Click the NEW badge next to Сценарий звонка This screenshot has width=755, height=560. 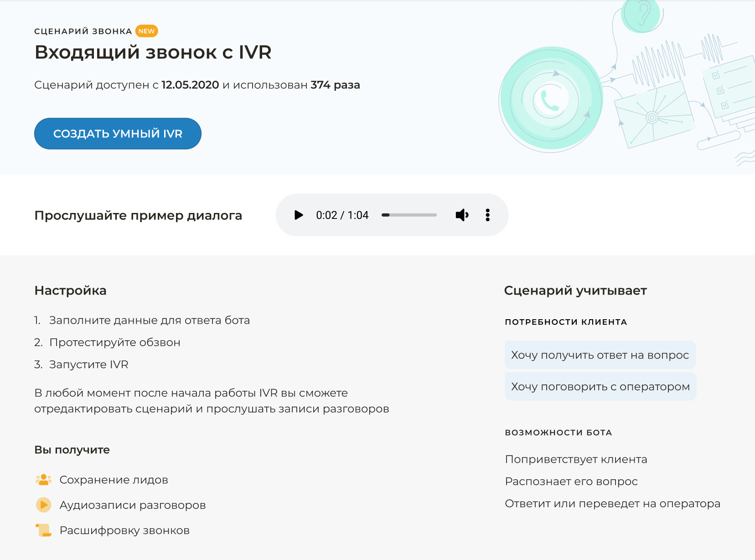(146, 31)
